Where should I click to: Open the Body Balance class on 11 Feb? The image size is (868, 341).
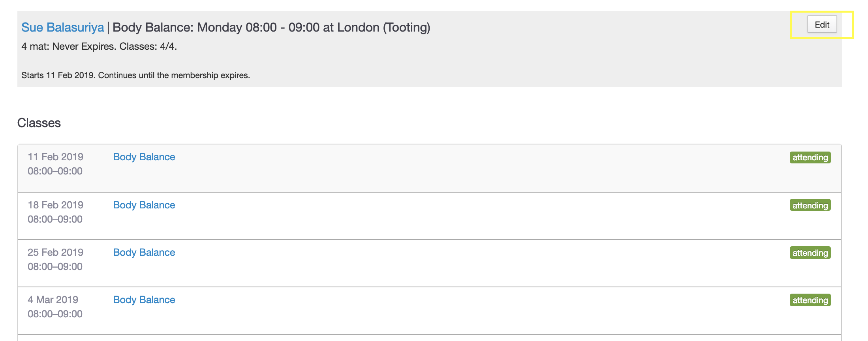(144, 157)
